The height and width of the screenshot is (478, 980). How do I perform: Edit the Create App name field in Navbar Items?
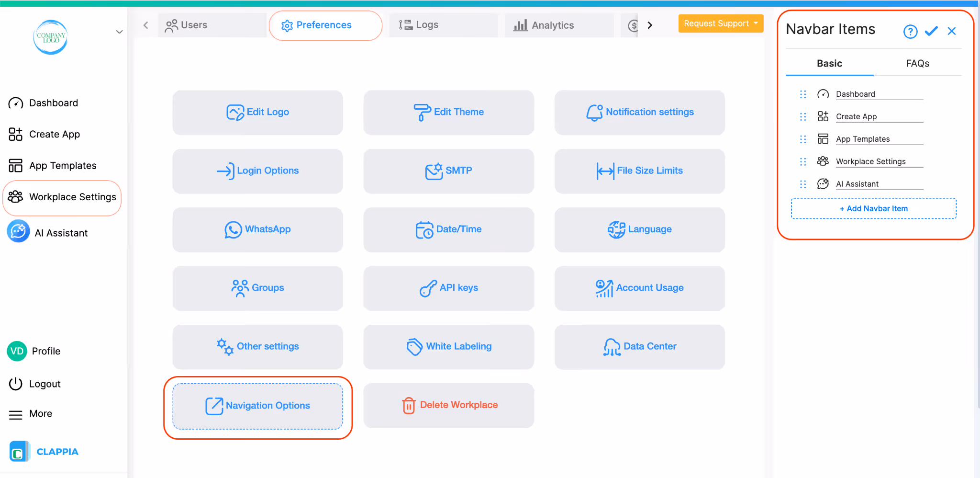tap(880, 117)
